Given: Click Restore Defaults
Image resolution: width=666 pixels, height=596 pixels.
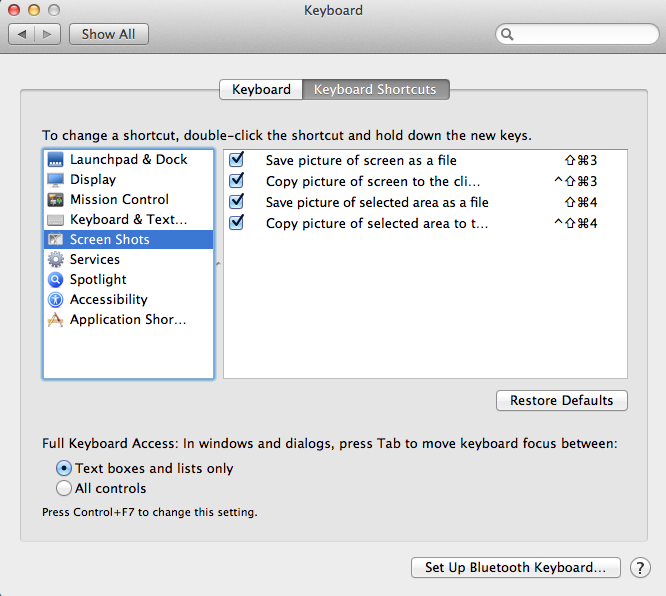Looking at the screenshot, I should coord(562,400).
